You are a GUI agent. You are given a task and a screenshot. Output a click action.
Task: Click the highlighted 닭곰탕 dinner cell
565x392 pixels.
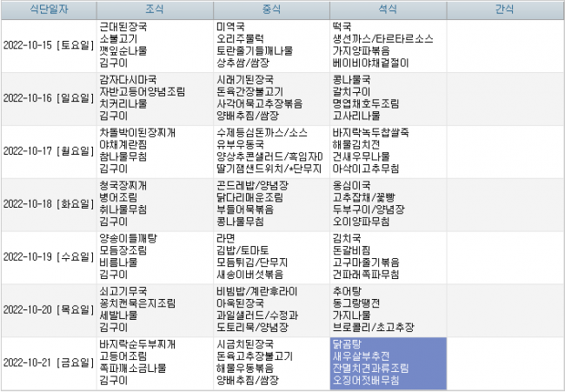(x=387, y=362)
